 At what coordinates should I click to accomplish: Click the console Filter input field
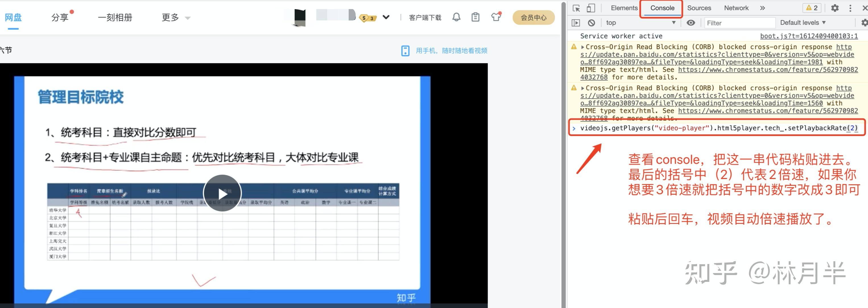(740, 23)
